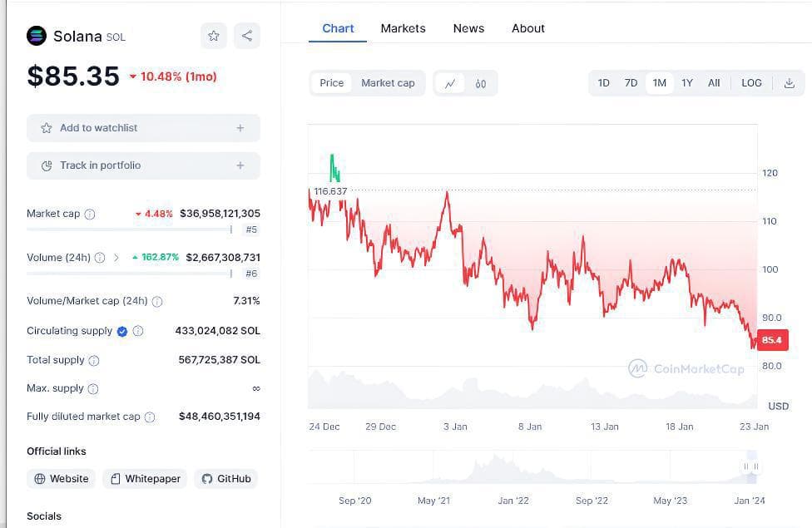Select the line chart view icon
The image size is (812, 528).
[x=450, y=83]
